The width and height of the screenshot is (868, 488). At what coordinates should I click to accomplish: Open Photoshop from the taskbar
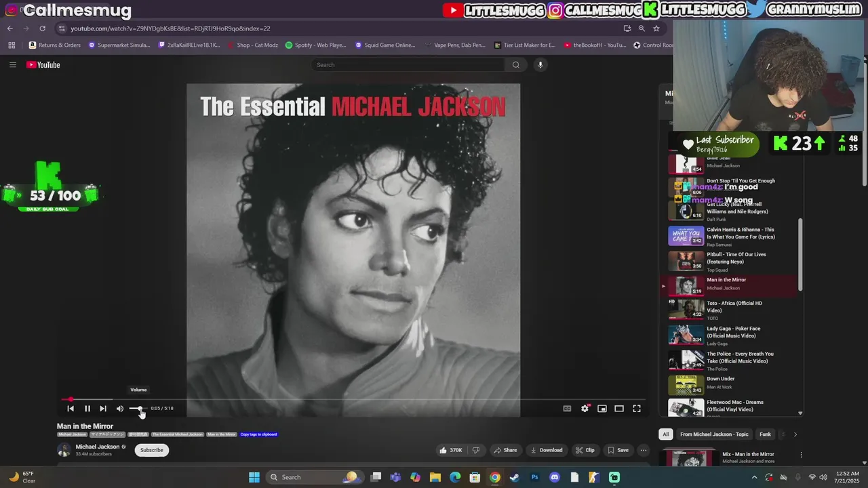[534, 477]
